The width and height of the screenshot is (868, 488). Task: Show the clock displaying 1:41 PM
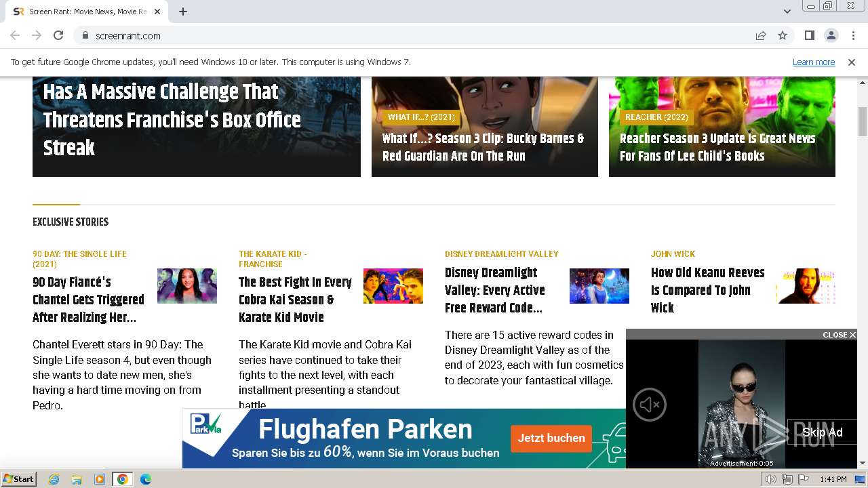[833, 479]
